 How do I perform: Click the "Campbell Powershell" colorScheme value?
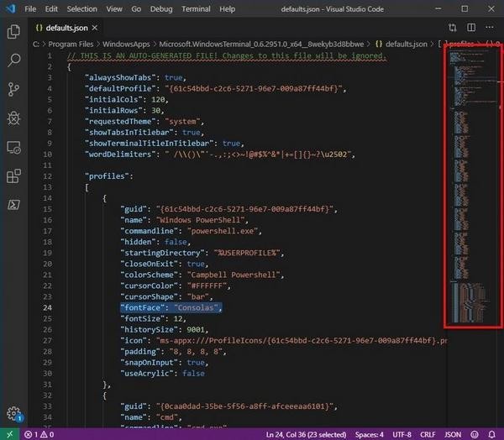234,275
